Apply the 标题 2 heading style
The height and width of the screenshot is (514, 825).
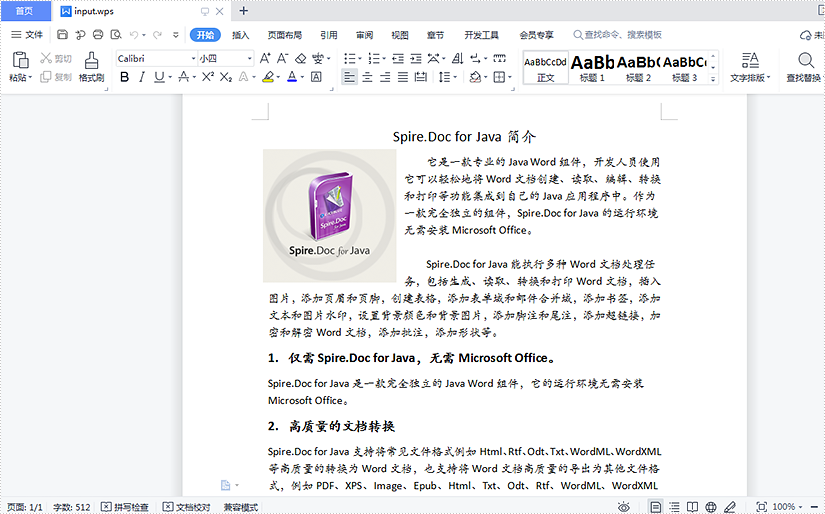click(x=638, y=67)
